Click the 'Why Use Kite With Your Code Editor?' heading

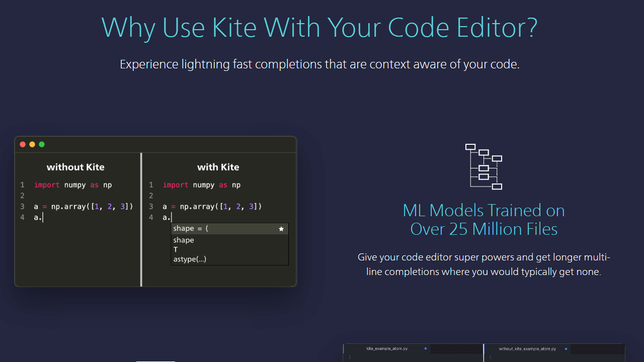(x=319, y=27)
